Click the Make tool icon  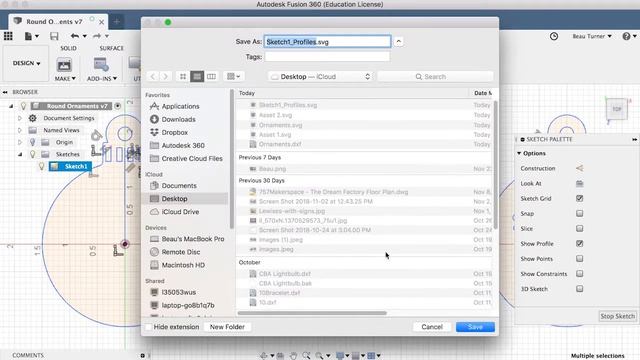click(64, 64)
